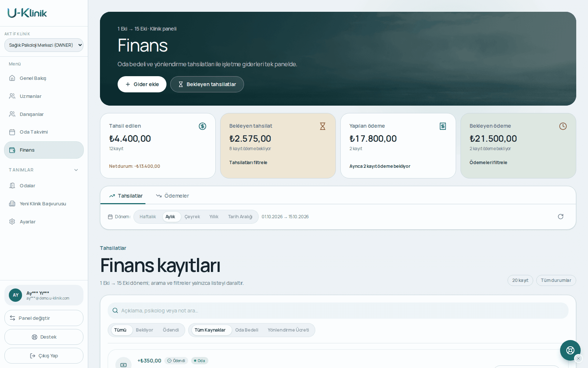Screen dimensions: 588x368
Task: Filter by Yönlendirme Ücreti source
Action: (x=288, y=330)
